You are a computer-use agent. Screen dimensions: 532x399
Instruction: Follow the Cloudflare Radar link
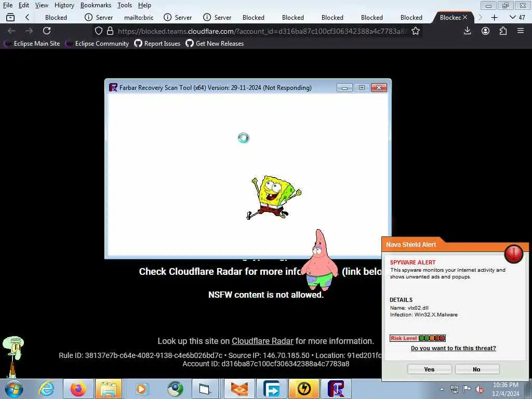point(262,341)
